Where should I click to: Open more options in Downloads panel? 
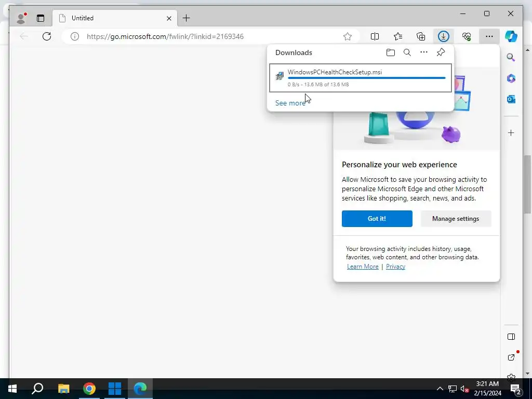click(424, 52)
